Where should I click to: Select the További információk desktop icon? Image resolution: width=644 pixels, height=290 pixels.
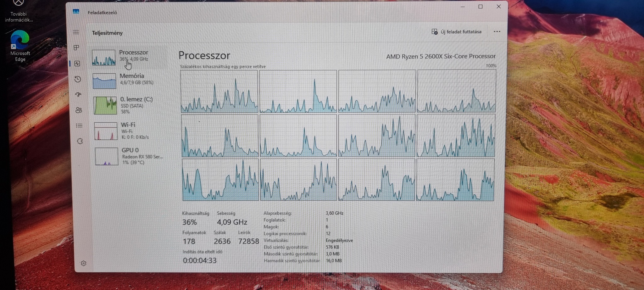(x=19, y=12)
